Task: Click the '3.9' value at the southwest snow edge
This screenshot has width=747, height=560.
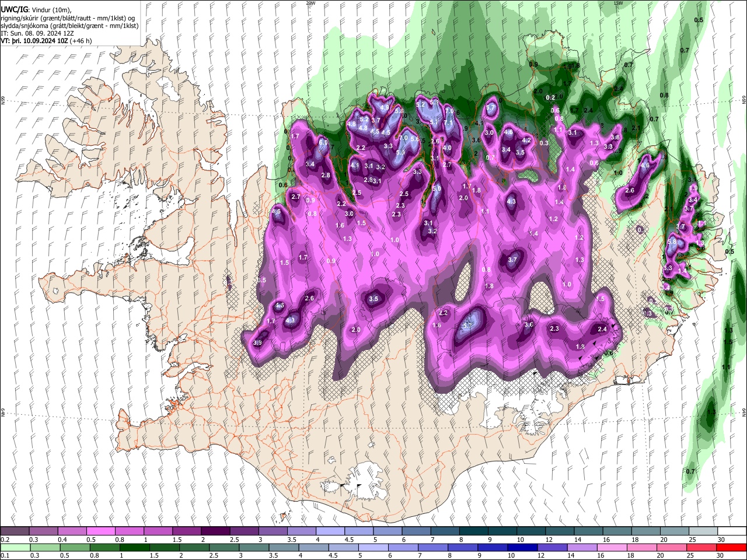Action: pyautogui.click(x=257, y=342)
